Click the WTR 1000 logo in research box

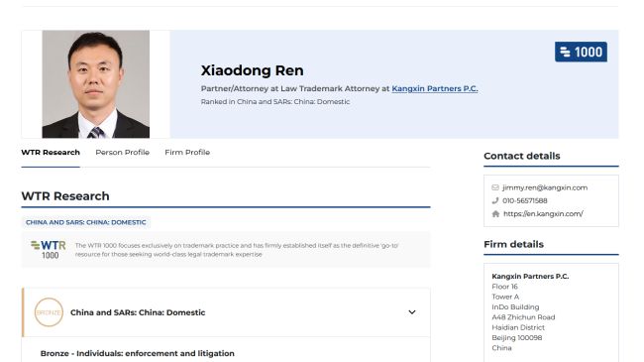49,250
